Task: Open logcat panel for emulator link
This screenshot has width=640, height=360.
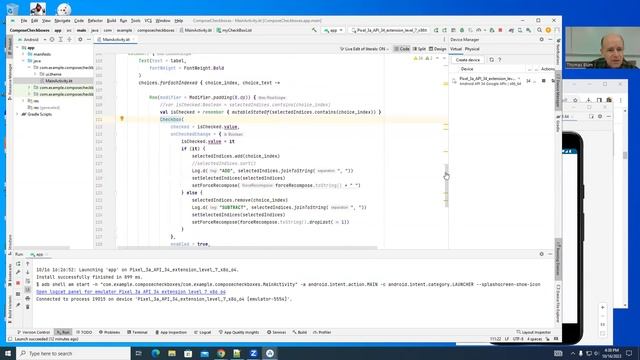Action: point(131,292)
